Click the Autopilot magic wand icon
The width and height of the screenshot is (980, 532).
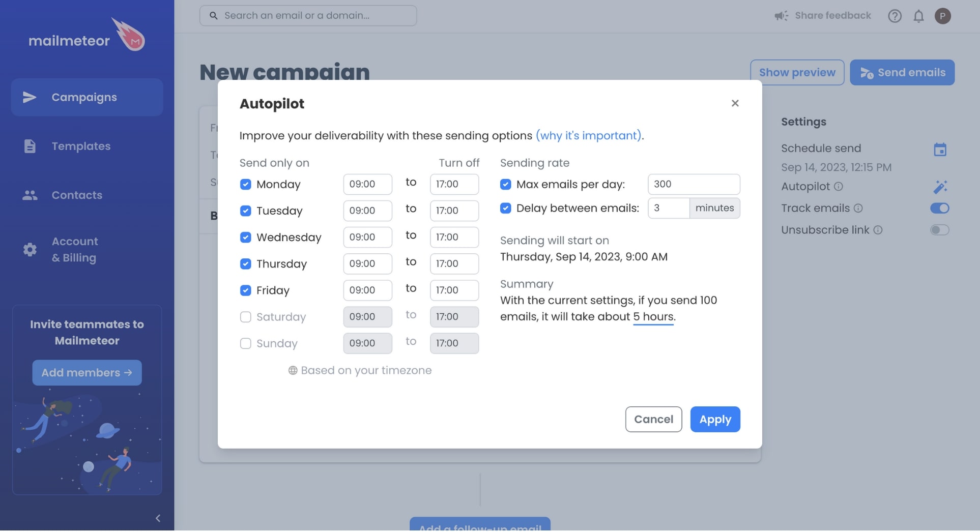(x=940, y=187)
